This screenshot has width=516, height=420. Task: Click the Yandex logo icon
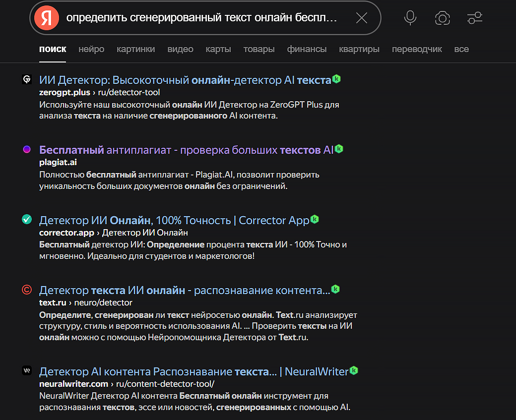point(47,18)
